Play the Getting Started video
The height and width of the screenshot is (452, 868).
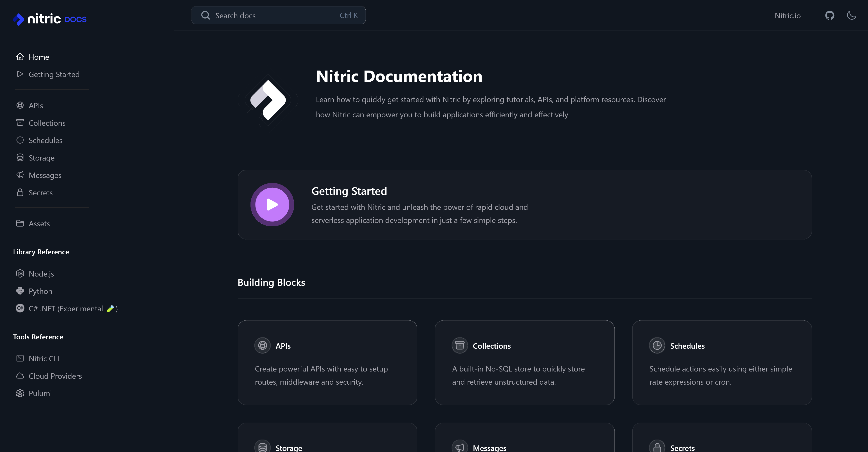click(272, 205)
